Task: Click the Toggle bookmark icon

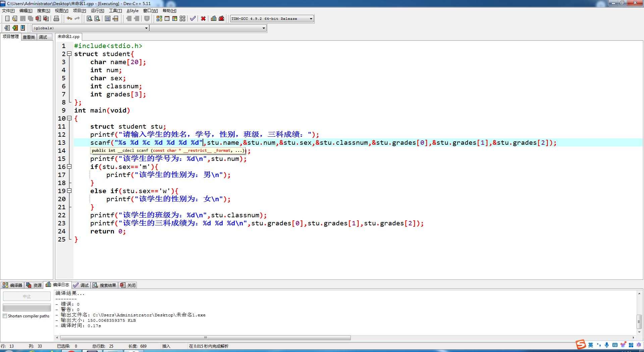Action: point(15,28)
